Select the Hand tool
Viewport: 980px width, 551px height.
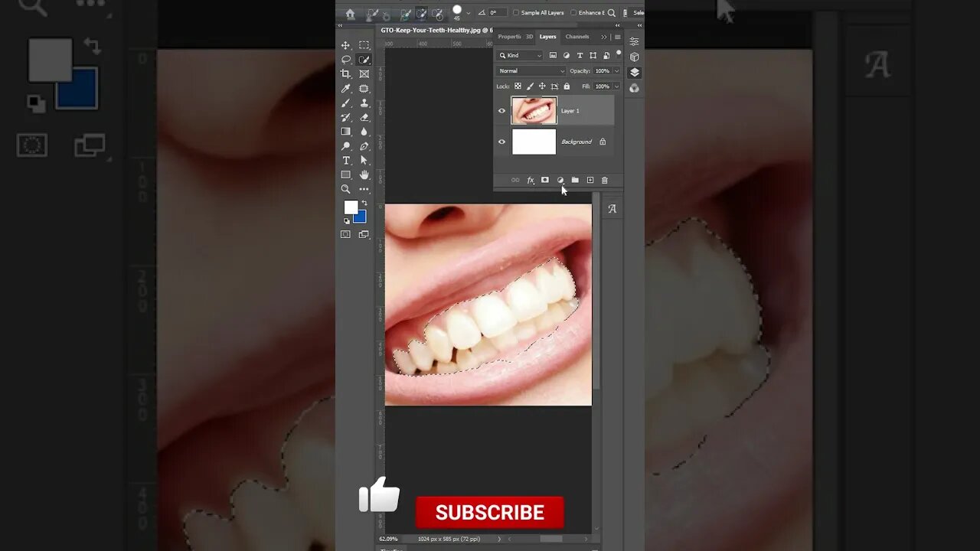(364, 174)
